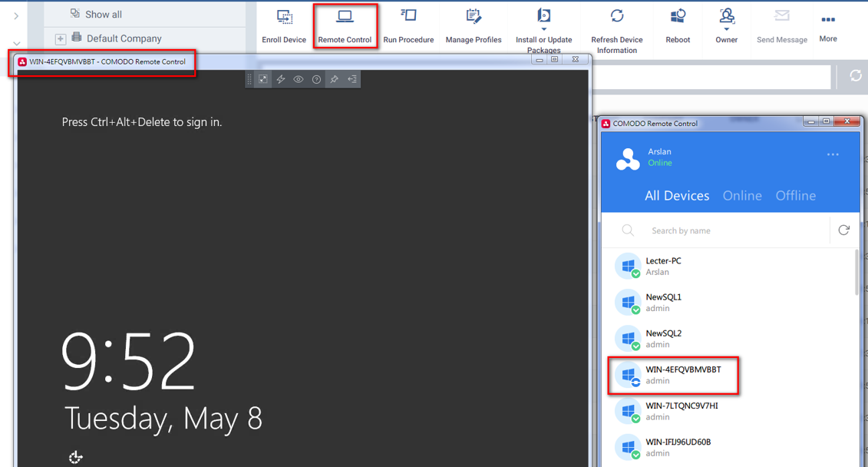Image resolution: width=868 pixels, height=467 pixels.
Task: Click Manage Profiles in the toolbar
Action: [x=474, y=26]
